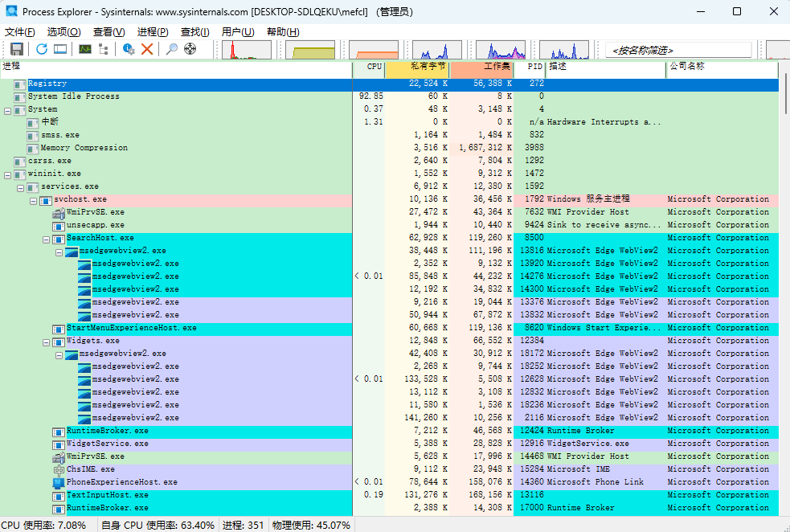Viewport: 790px width, 532px height.
Task: Toggle the process tree display
Action: pyautogui.click(x=103, y=48)
